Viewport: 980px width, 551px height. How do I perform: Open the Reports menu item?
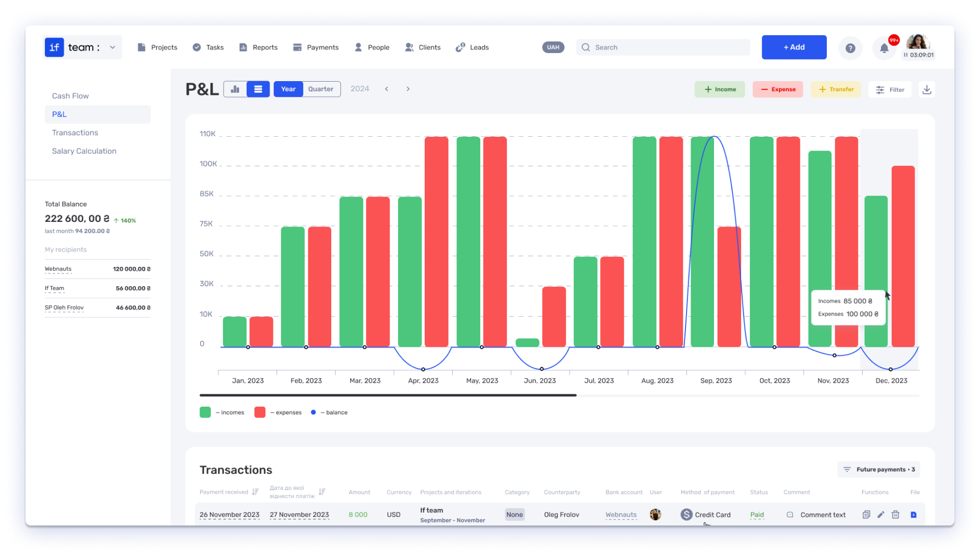(x=258, y=47)
